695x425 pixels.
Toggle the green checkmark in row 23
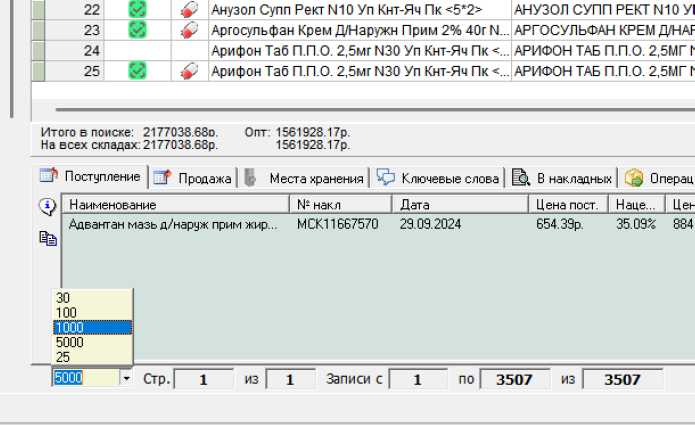click(138, 30)
